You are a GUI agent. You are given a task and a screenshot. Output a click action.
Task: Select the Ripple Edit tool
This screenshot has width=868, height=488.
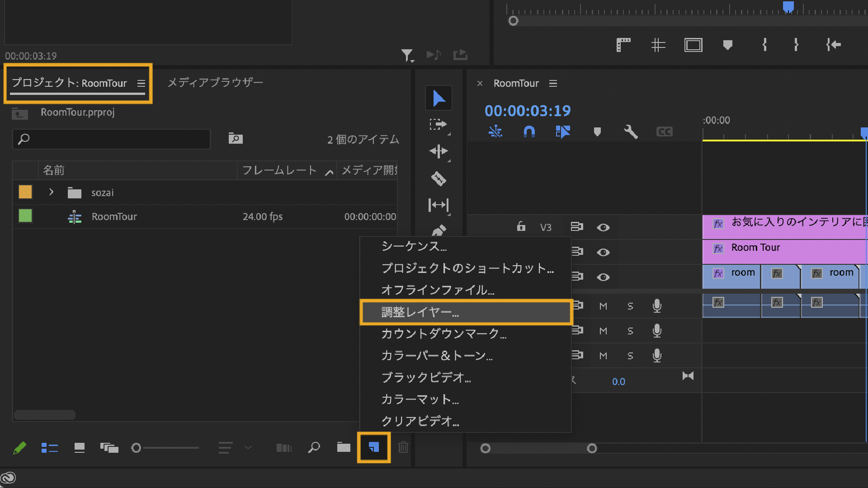click(x=438, y=151)
